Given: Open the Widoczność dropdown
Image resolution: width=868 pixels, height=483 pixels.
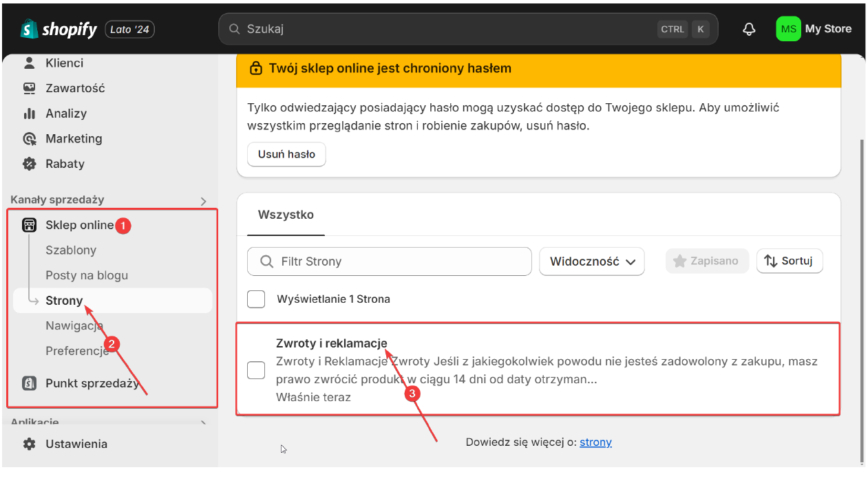Looking at the screenshot, I should (x=592, y=261).
